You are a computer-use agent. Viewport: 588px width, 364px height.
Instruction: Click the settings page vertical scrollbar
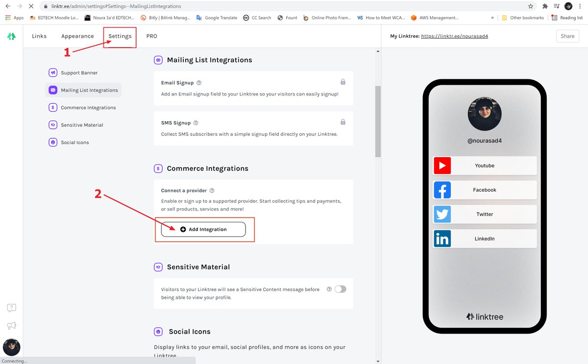click(378, 121)
